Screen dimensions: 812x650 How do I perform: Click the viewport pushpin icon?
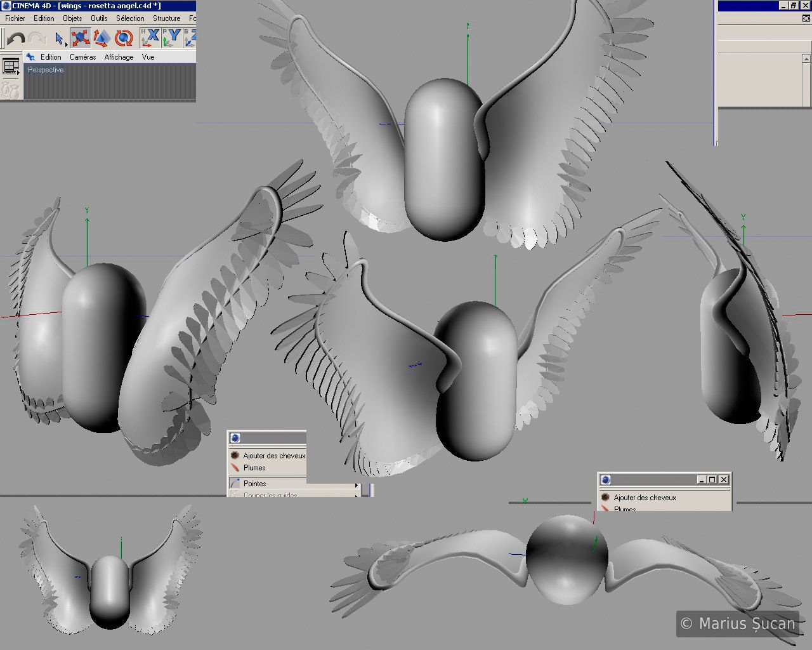(x=30, y=57)
